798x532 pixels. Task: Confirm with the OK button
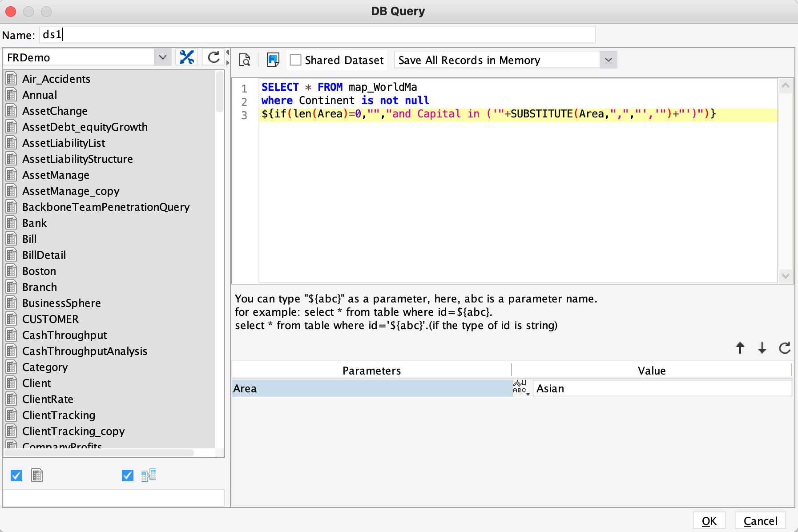pyautogui.click(x=709, y=520)
